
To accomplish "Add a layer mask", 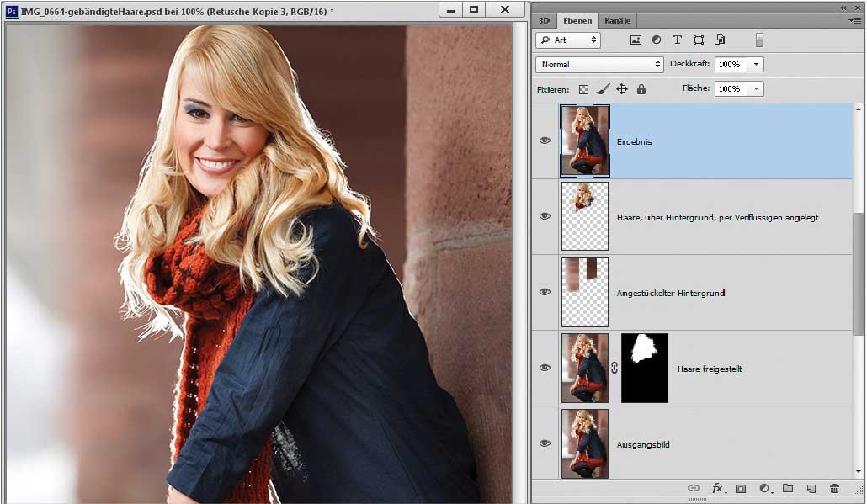I will [741, 488].
